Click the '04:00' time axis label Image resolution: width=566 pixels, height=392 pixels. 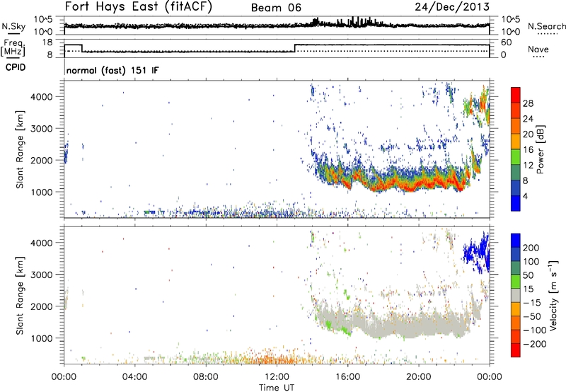(135, 377)
